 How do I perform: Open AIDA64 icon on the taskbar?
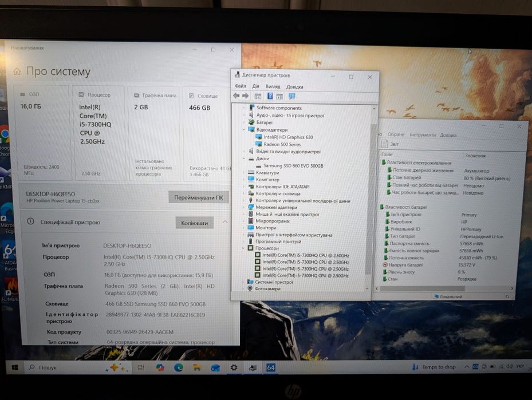271,367
